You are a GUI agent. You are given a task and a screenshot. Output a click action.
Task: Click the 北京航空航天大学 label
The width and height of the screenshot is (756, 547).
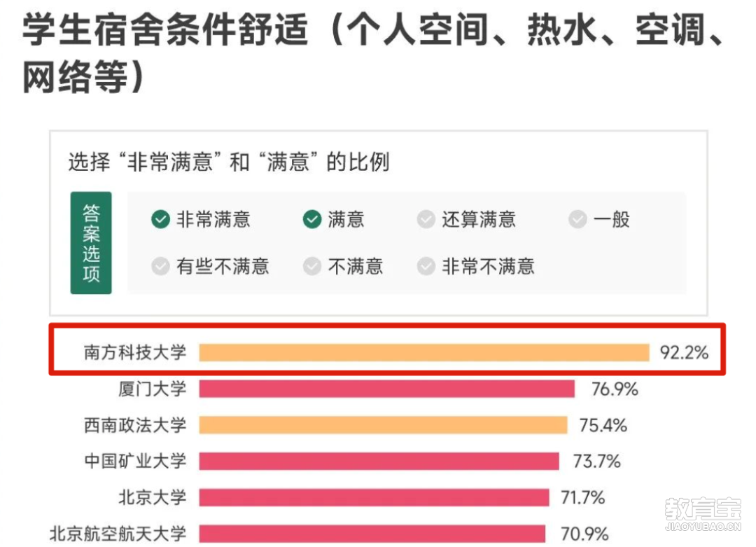[x=118, y=534]
